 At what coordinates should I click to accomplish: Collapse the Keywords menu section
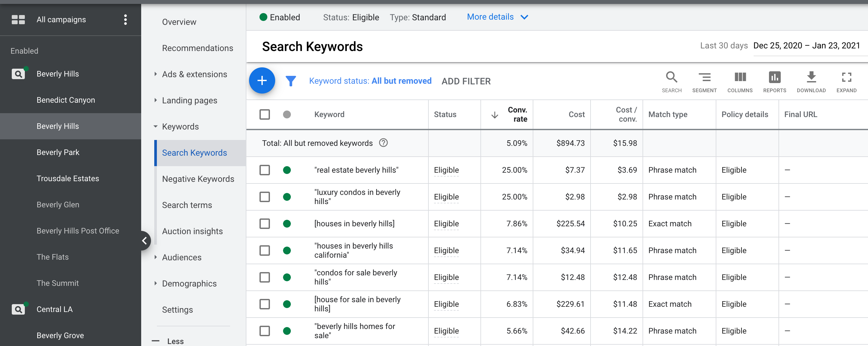click(x=155, y=127)
